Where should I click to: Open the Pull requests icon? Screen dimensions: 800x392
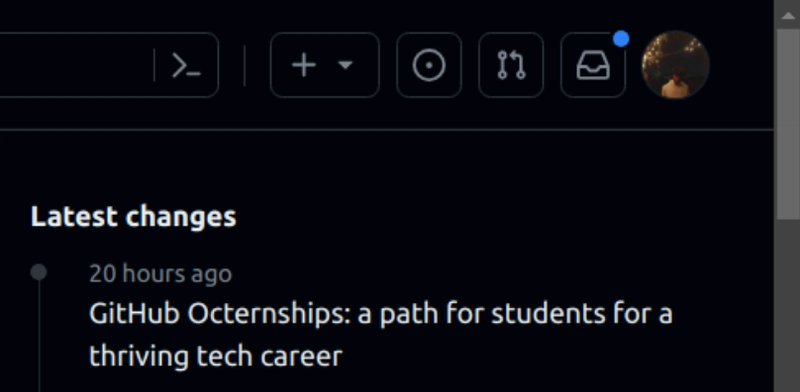tap(511, 65)
